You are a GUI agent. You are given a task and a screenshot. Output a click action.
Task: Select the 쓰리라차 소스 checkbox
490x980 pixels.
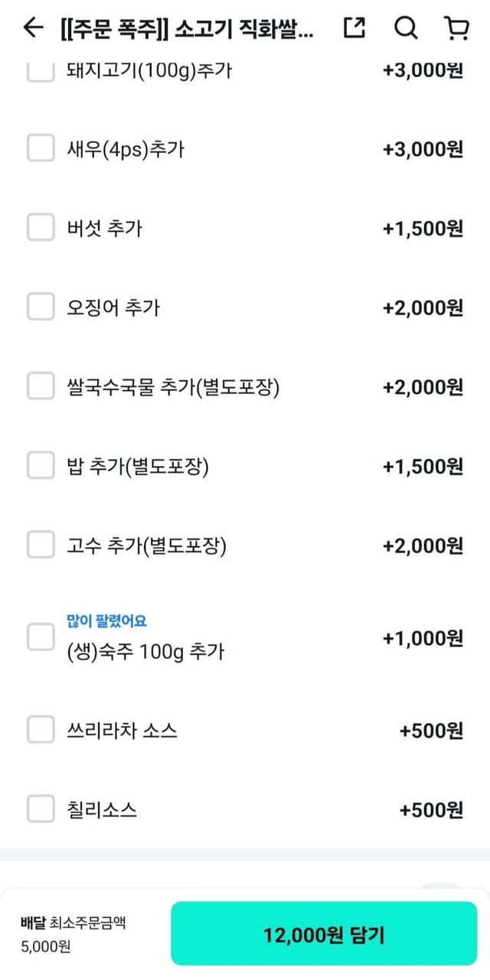[x=41, y=730]
